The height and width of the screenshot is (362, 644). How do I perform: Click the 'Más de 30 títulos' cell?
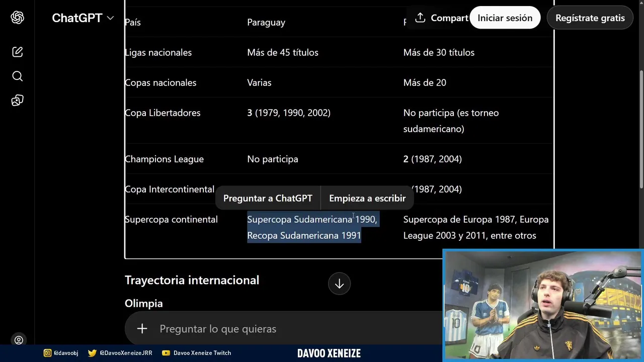tap(439, 52)
